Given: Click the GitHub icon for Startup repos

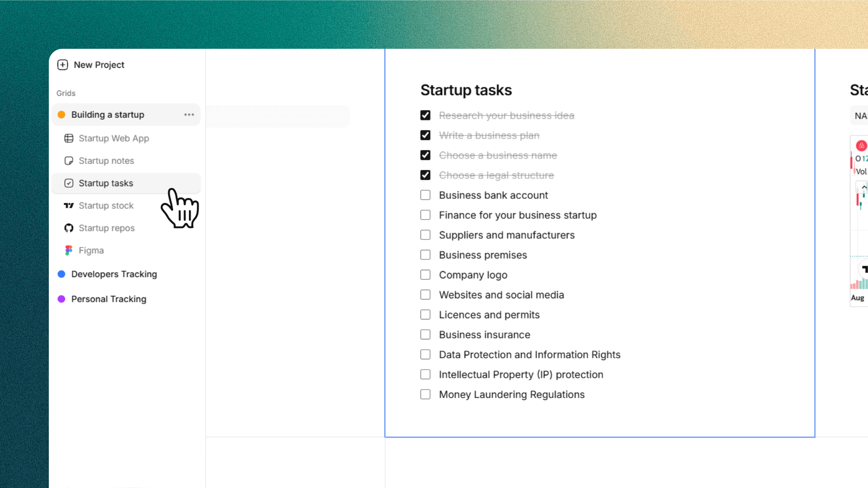Looking at the screenshot, I should pyautogui.click(x=69, y=228).
